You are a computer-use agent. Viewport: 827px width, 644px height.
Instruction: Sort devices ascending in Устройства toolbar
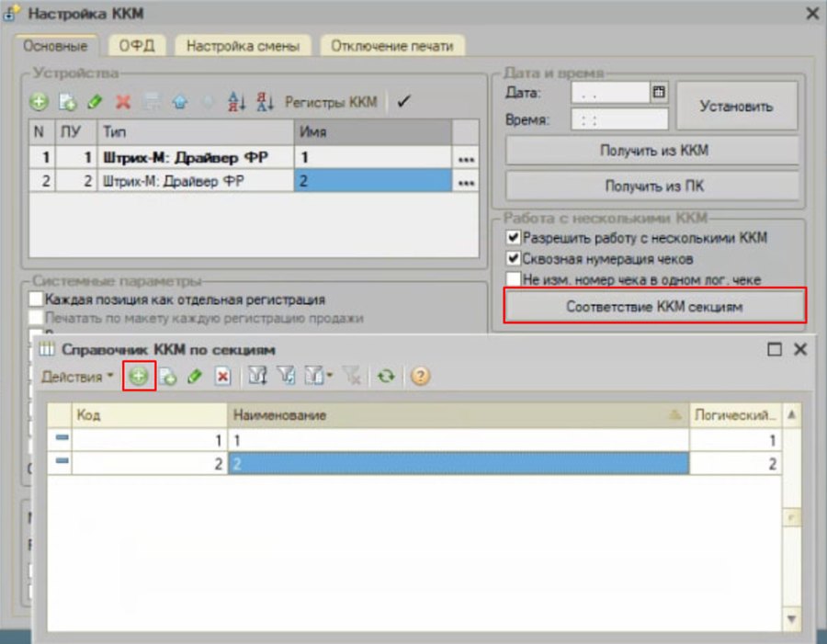[x=236, y=101]
